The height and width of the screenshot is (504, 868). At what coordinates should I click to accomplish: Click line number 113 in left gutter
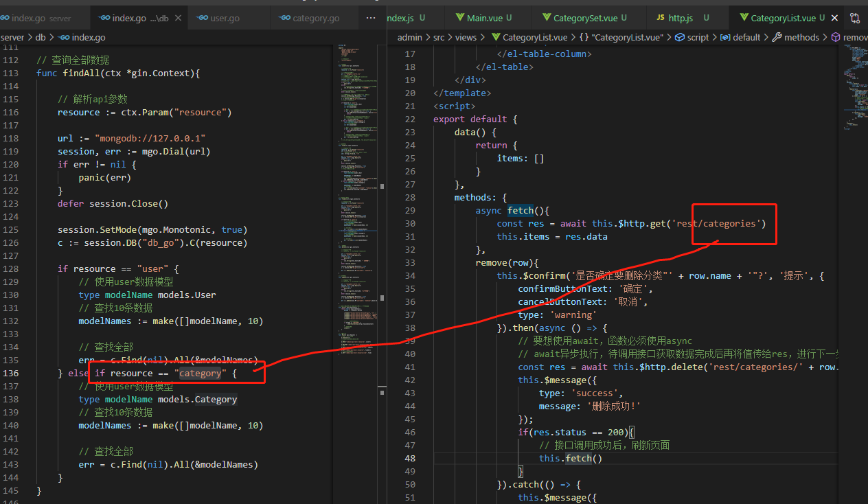(x=11, y=73)
